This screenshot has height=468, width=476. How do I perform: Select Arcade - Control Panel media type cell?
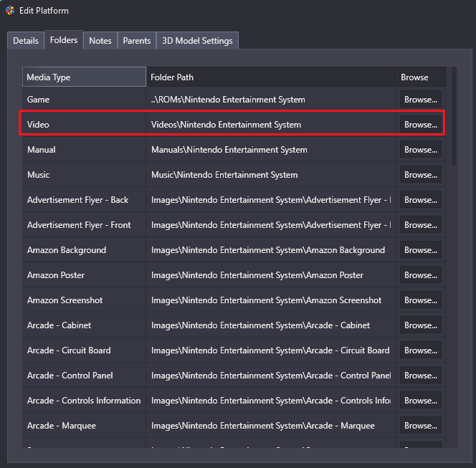(x=84, y=376)
